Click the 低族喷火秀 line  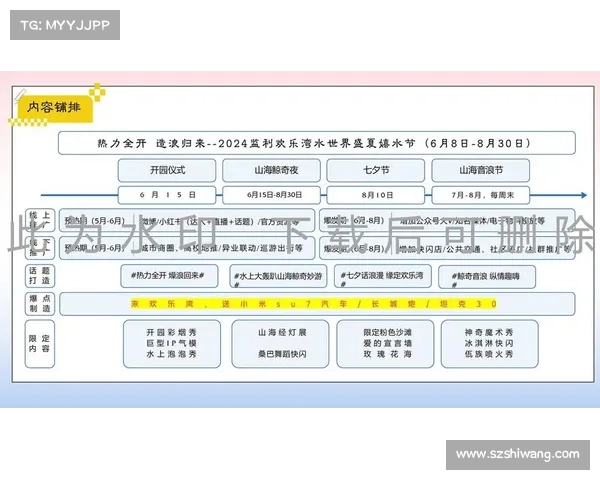coord(489,354)
